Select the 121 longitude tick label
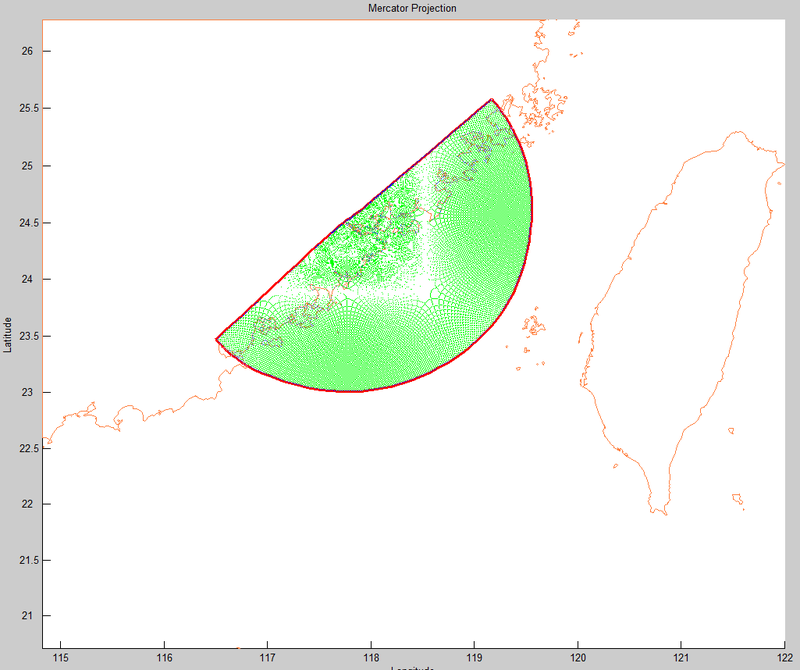This screenshot has width=800, height=670. (x=681, y=658)
